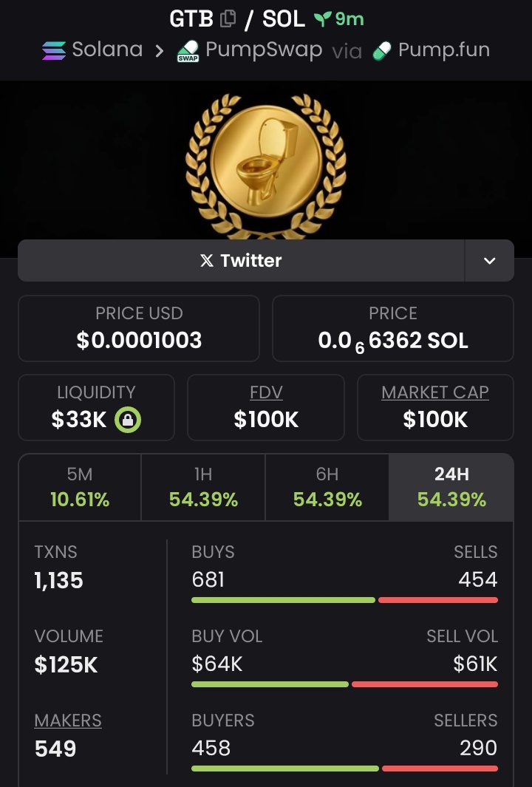The height and width of the screenshot is (787, 532).
Task: Click the PumpSwap DEX name
Action: (264, 50)
